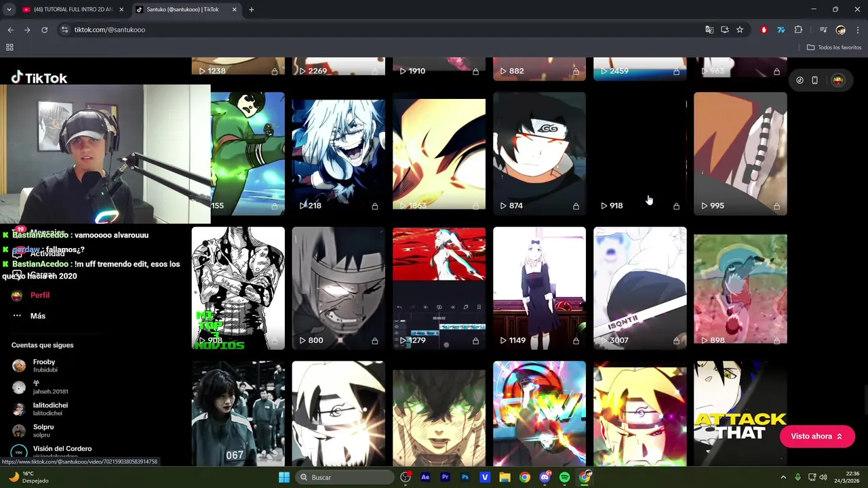Close the Santuko TikTok tab
Viewport: 868px width, 488px height.
(235, 9)
